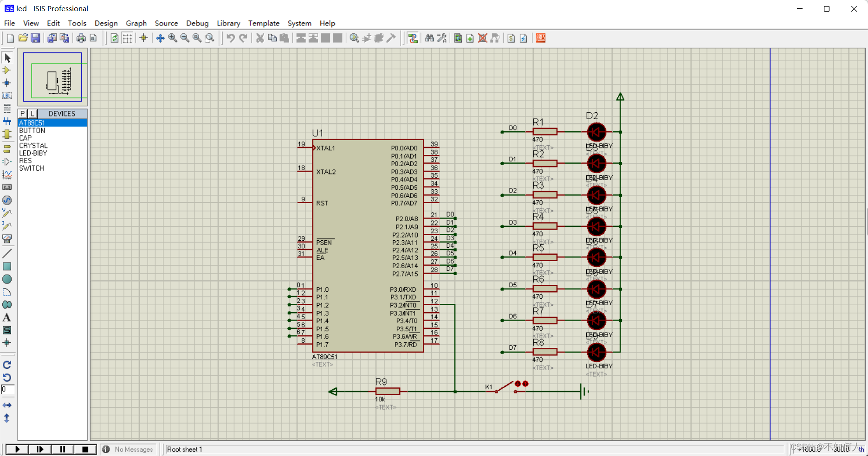
Task: Undo the last change
Action: (230, 38)
